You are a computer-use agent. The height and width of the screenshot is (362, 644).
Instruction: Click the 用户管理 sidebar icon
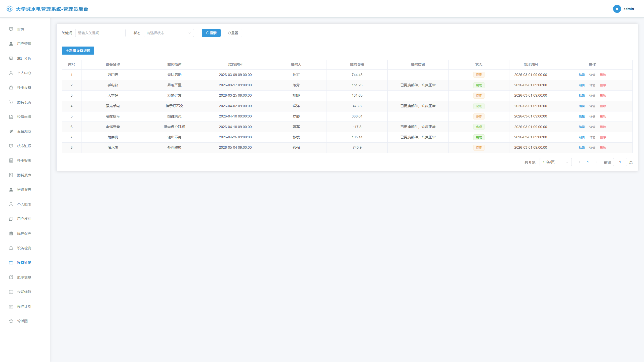pos(11,44)
